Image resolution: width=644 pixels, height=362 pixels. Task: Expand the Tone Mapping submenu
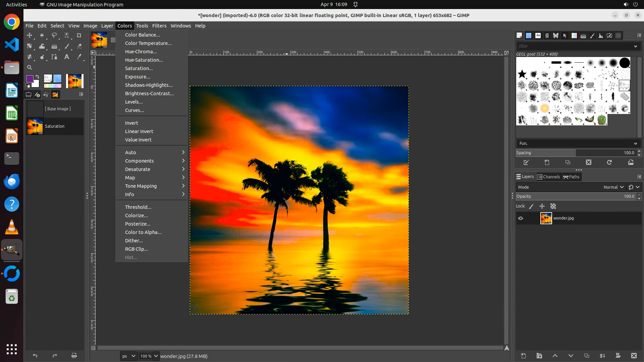tap(141, 186)
